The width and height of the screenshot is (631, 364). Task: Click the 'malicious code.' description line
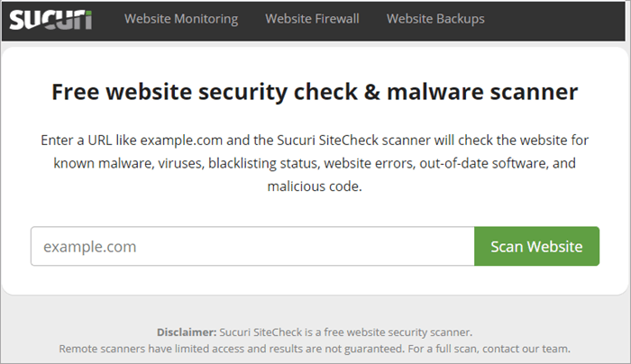coord(315,187)
